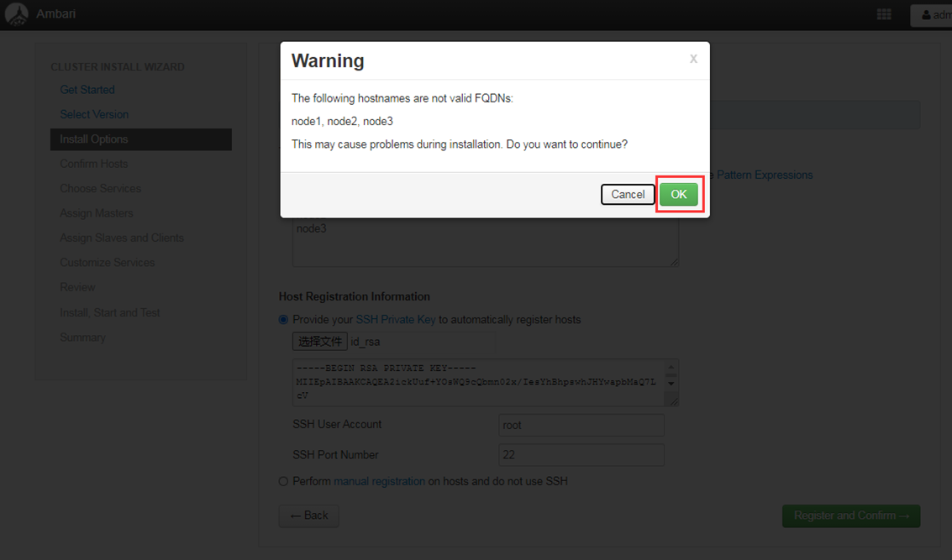Click the SSH User Account field
The image size is (952, 560).
pyautogui.click(x=581, y=425)
